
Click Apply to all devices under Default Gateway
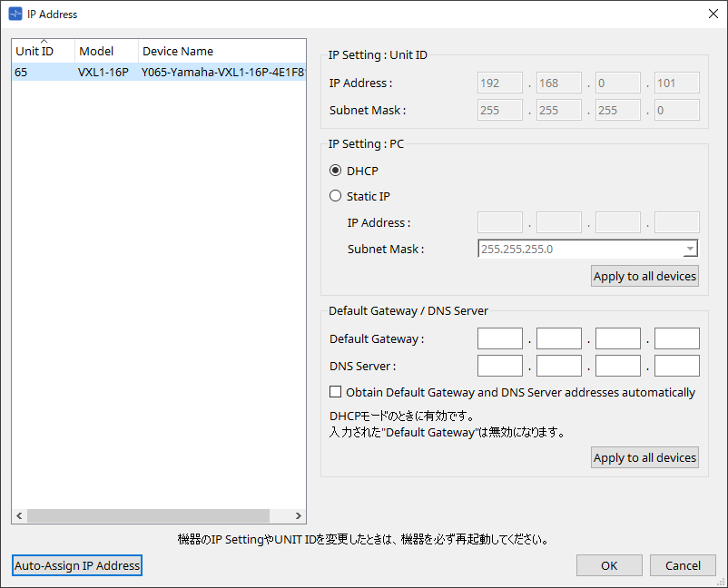644,458
